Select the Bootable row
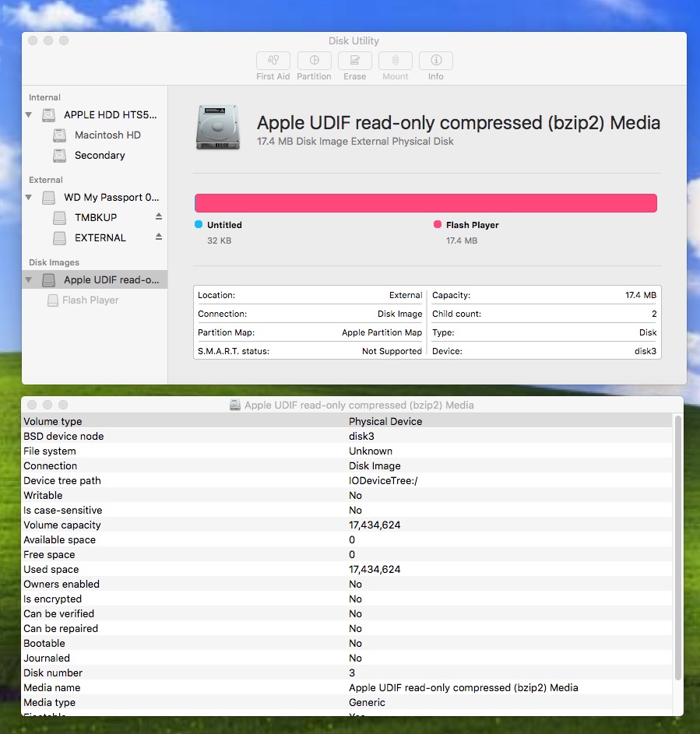The width and height of the screenshot is (700, 734). coord(347,643)
